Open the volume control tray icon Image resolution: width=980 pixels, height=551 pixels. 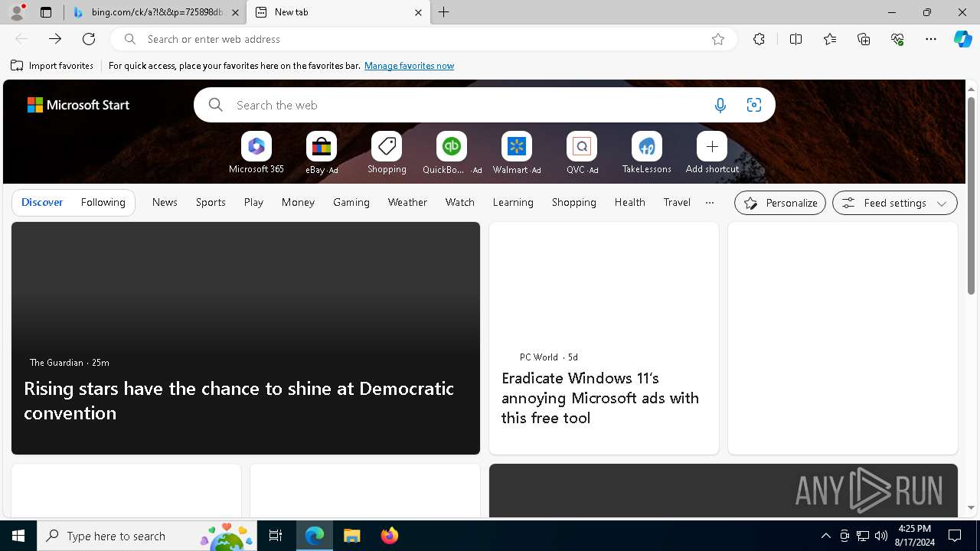point(881,536)
